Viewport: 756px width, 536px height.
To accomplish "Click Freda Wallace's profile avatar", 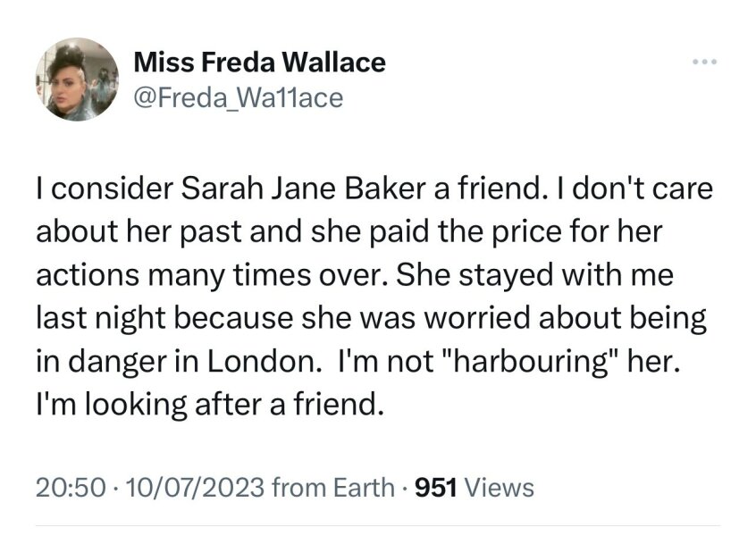I will tap(79, 80).
